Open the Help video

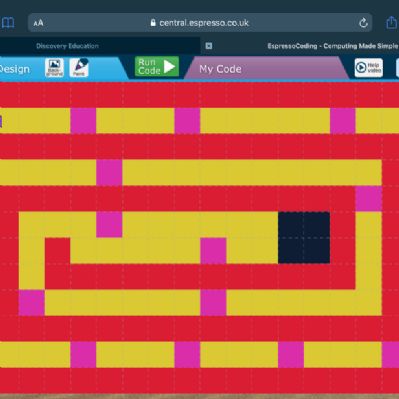tap(369, 68)
